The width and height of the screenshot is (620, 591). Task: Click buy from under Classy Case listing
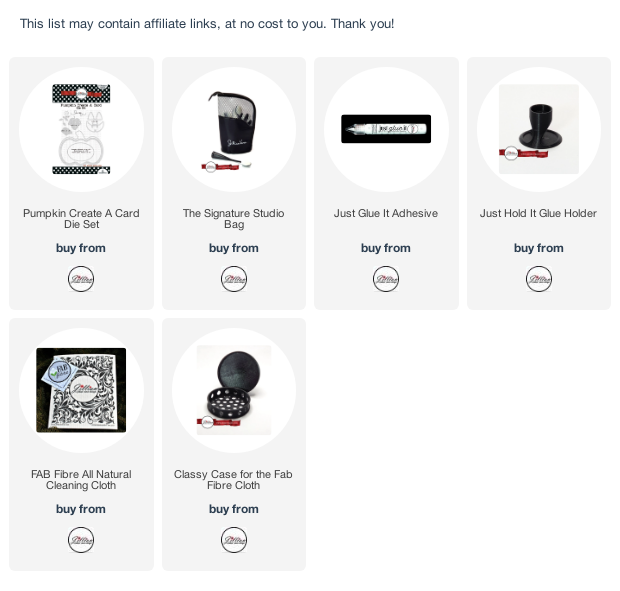pyautogui.click(x=234, y=509)
